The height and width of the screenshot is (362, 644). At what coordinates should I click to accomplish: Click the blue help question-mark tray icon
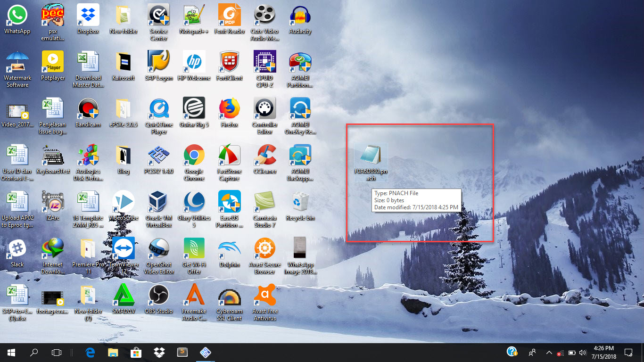coord(512,352)
